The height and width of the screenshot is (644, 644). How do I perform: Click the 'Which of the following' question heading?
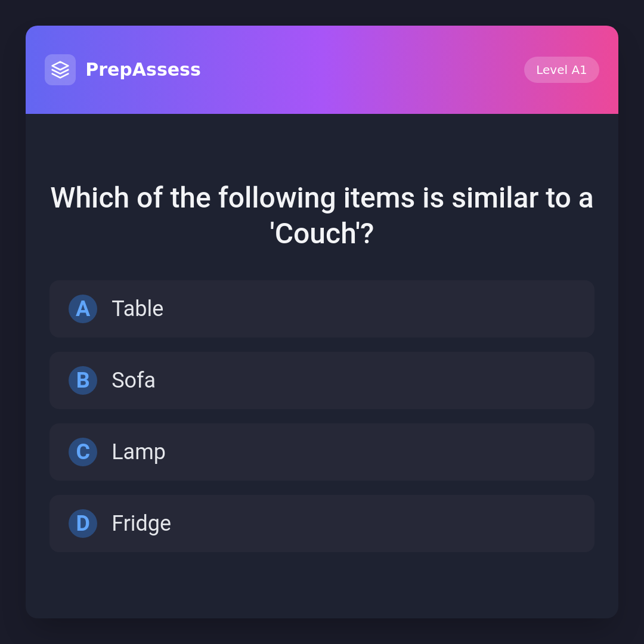pyautogui.click(x=322, y=198)
